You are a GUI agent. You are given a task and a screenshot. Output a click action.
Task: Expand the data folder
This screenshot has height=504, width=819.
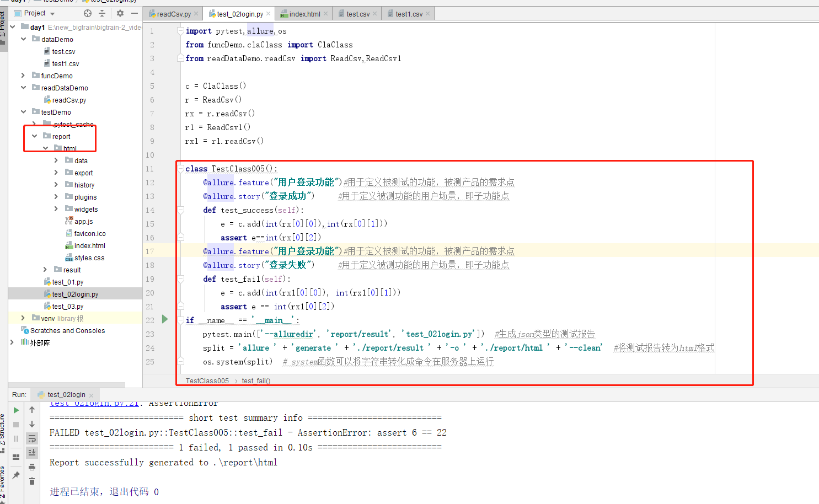point(56,160)
